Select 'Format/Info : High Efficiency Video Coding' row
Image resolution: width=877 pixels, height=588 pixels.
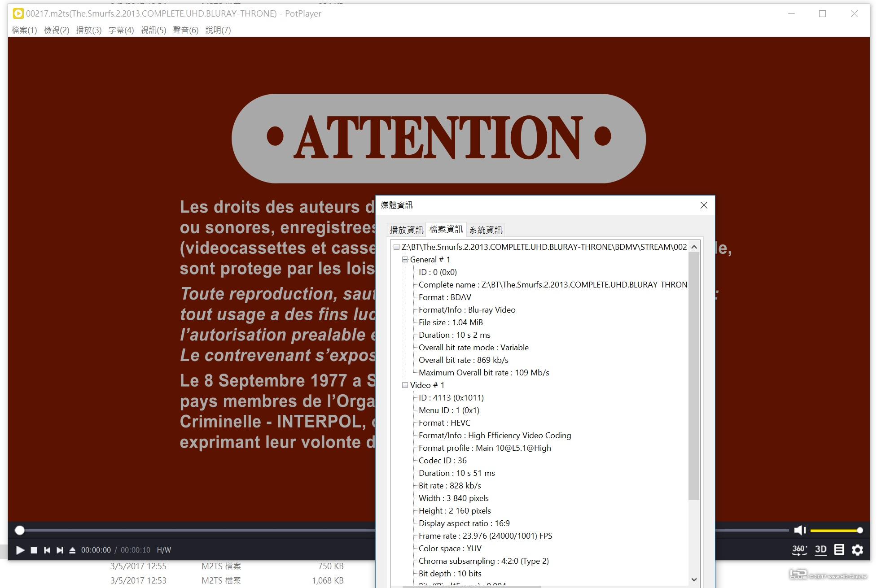pyautogui.click(x=495, y=435)
